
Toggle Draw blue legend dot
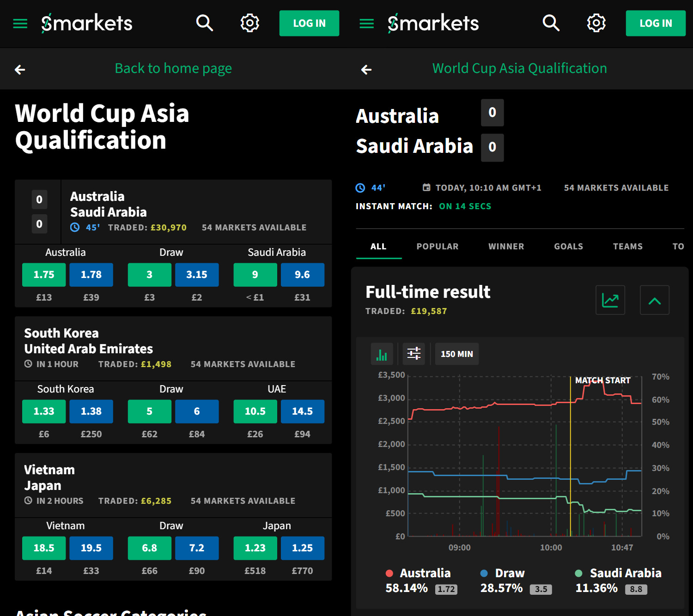[x=484, y=574]
